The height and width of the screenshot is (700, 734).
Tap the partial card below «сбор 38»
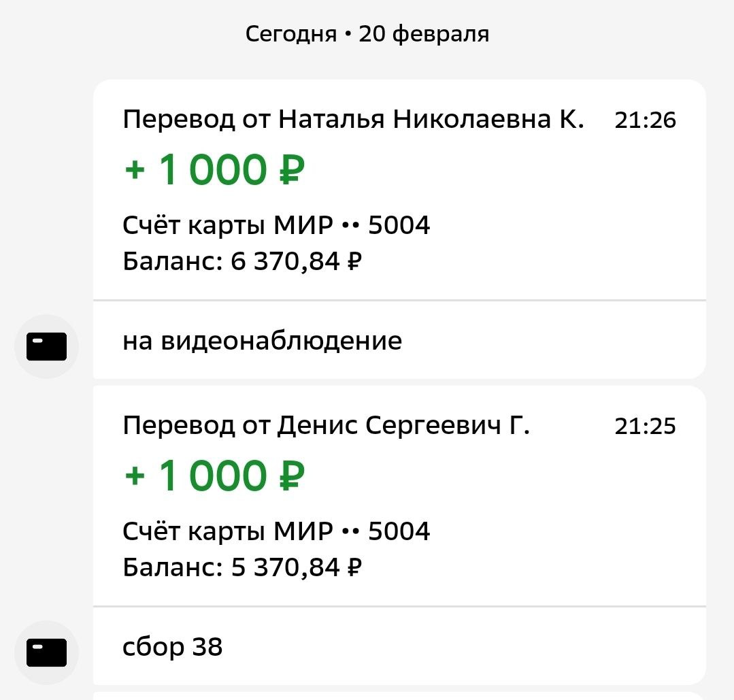pyautogui.click(x=399, y=696)
